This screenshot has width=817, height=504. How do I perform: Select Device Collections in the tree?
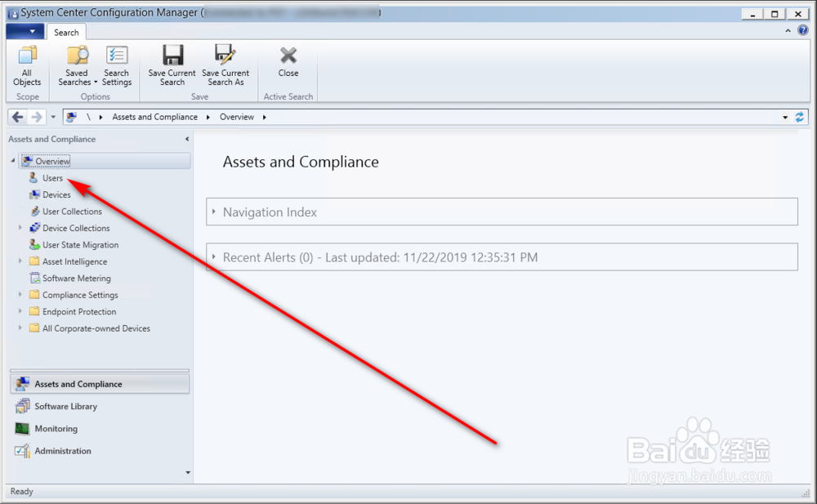pyautogui.click(x=76, y=228)
